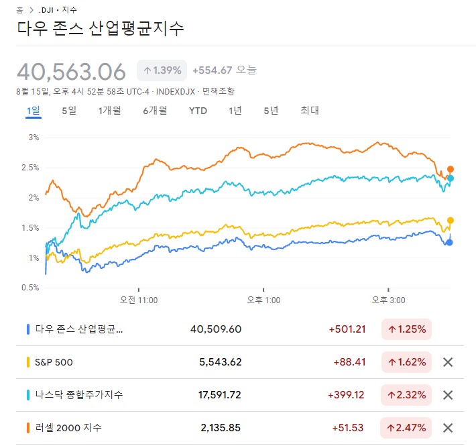Click the blue Dow Jones endpoint dot
Viewport: 476px width, 448px height.
pyautogui.click(x=449, y=242)
